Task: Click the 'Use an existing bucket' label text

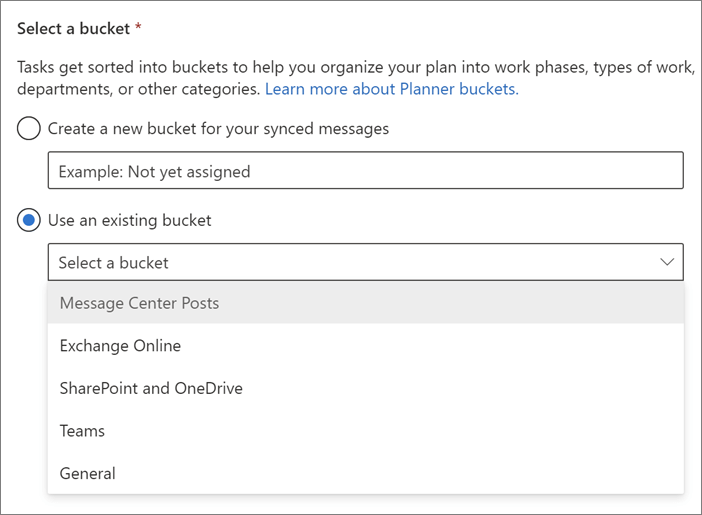Action: (x=129, y=220)
